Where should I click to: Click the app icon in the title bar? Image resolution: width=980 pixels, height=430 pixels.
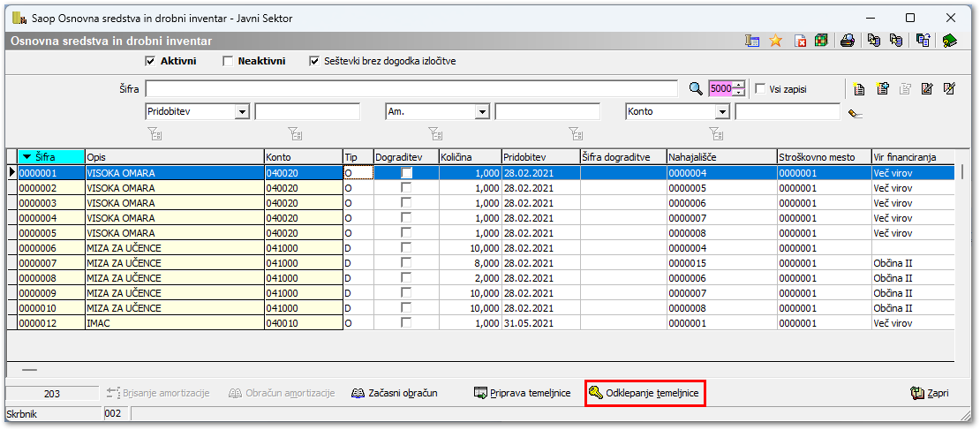pos(19,18)
